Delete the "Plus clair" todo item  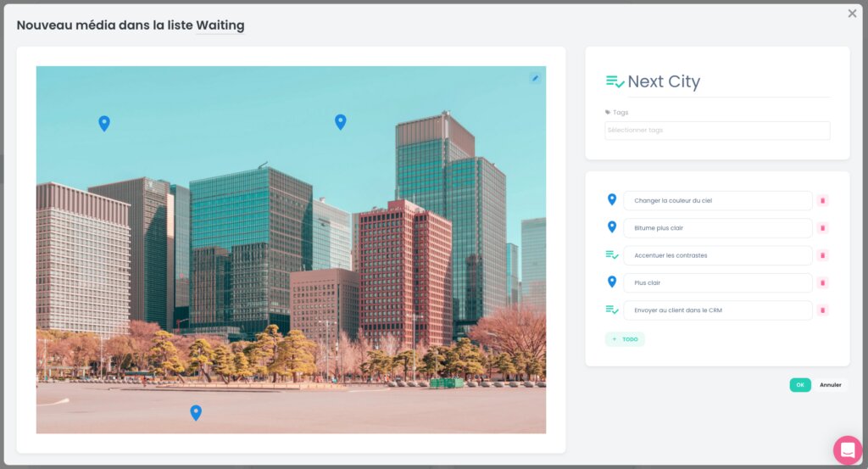822,283
